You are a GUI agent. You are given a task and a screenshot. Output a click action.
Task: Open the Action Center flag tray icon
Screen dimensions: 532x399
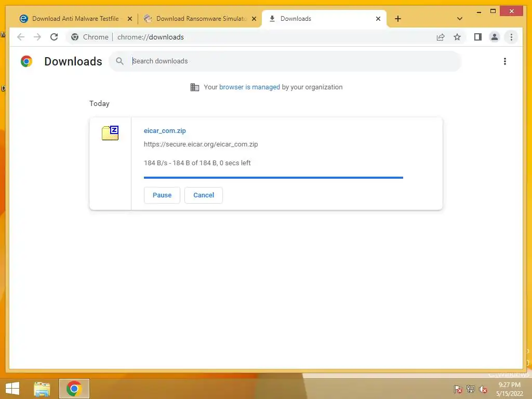[458, 389]
